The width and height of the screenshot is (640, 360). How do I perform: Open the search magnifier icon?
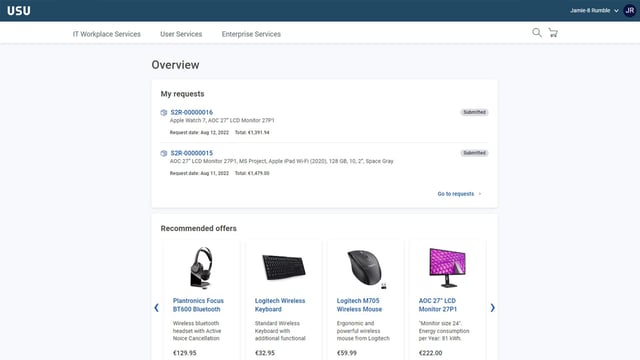(x=537, y=33)
